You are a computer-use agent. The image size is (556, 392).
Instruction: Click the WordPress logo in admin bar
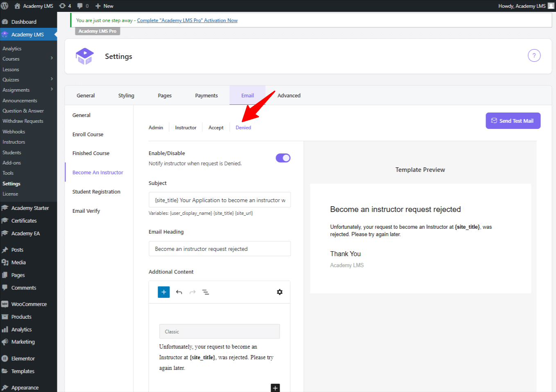(x=5, y=6)
